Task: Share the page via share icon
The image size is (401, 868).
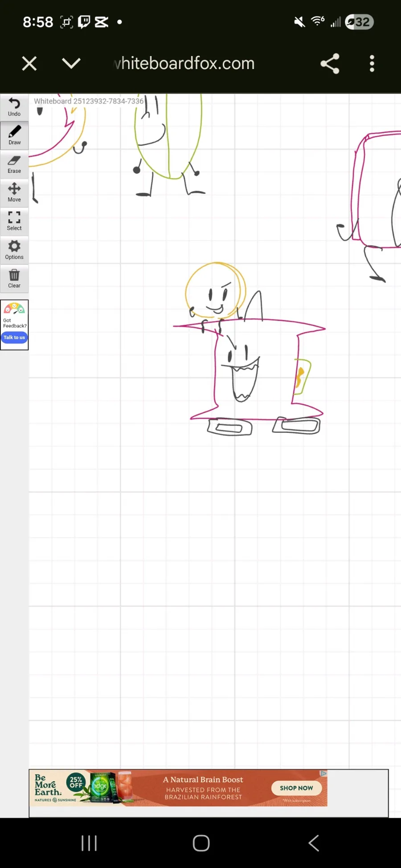Action: tap(330, 64)
